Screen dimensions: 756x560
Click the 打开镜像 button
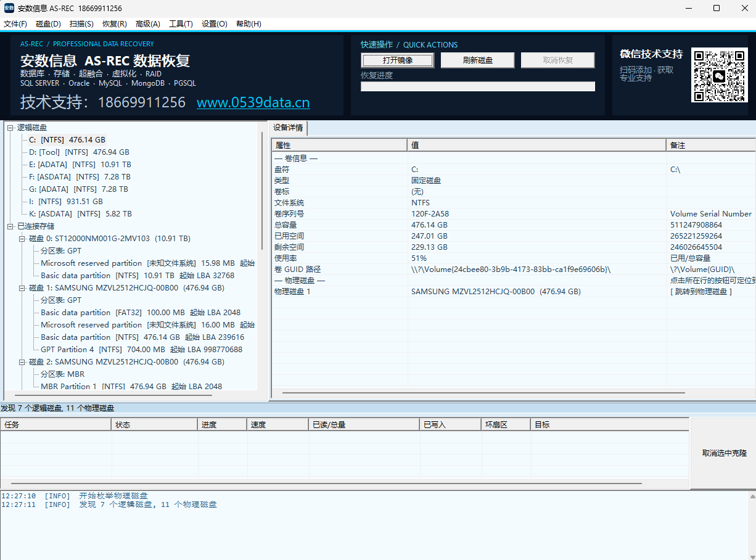click(x=398, y=60)
